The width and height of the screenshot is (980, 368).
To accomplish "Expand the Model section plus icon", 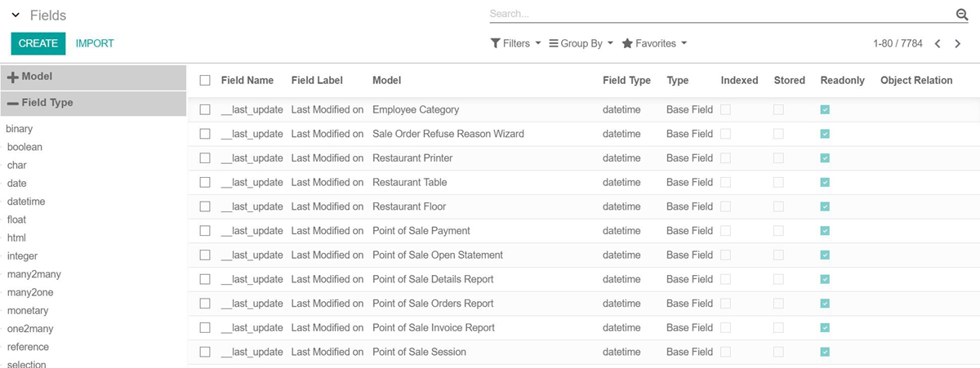I will [x=13, y=77].
